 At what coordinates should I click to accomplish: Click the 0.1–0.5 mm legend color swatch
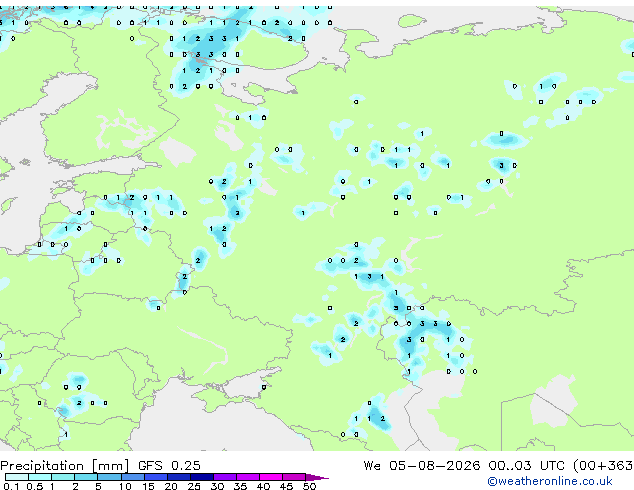[x=17, y=477]
